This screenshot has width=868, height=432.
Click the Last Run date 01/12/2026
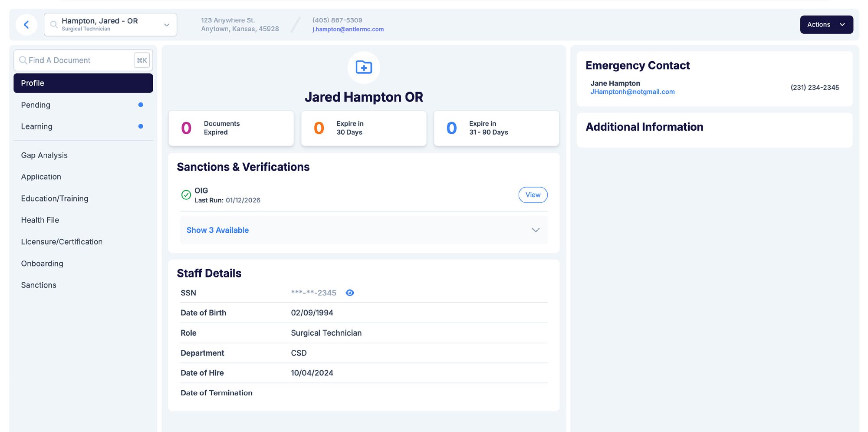(243, 200)
